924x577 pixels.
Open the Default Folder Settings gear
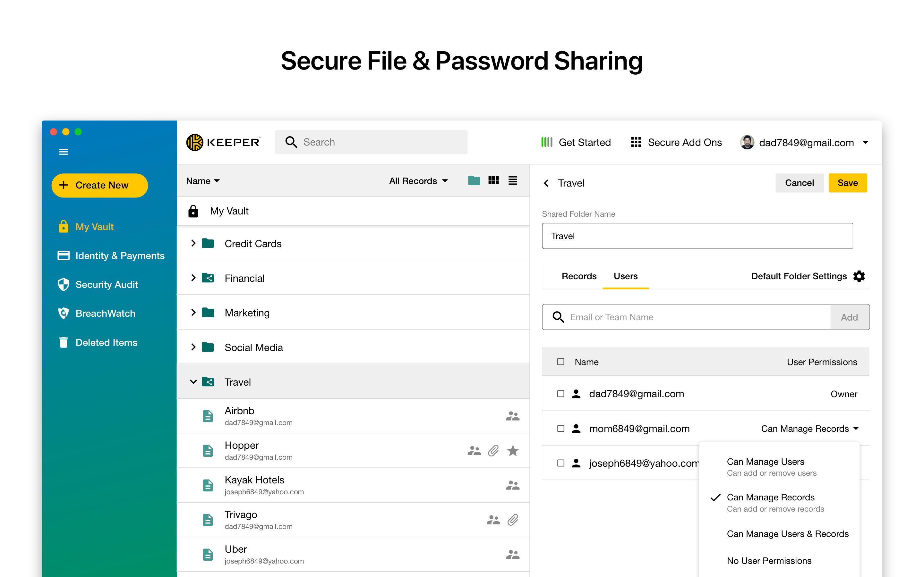[x=859, y=276]
